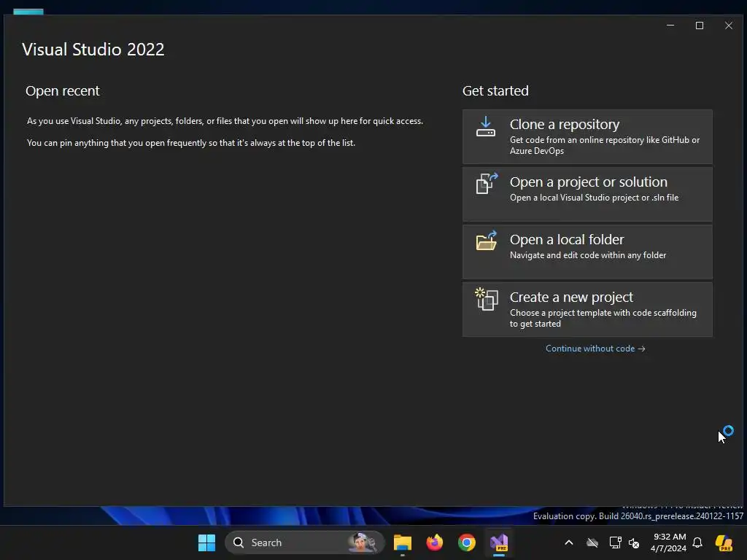
Task: Click the search highlight image in Search box
Action: 363,542
